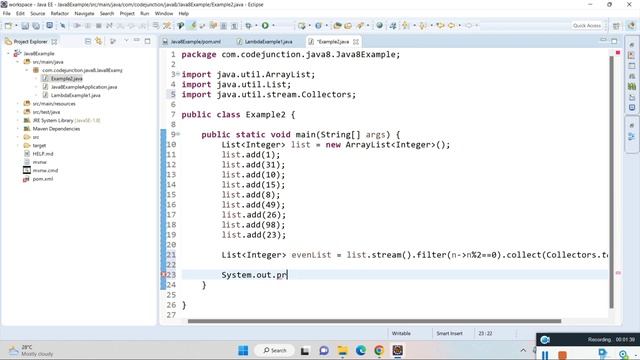This screenshot has height=360, width=640.
Task: Click the Open Web Browser globe icon
Action: pyautogui.click(x=380, y=26)
